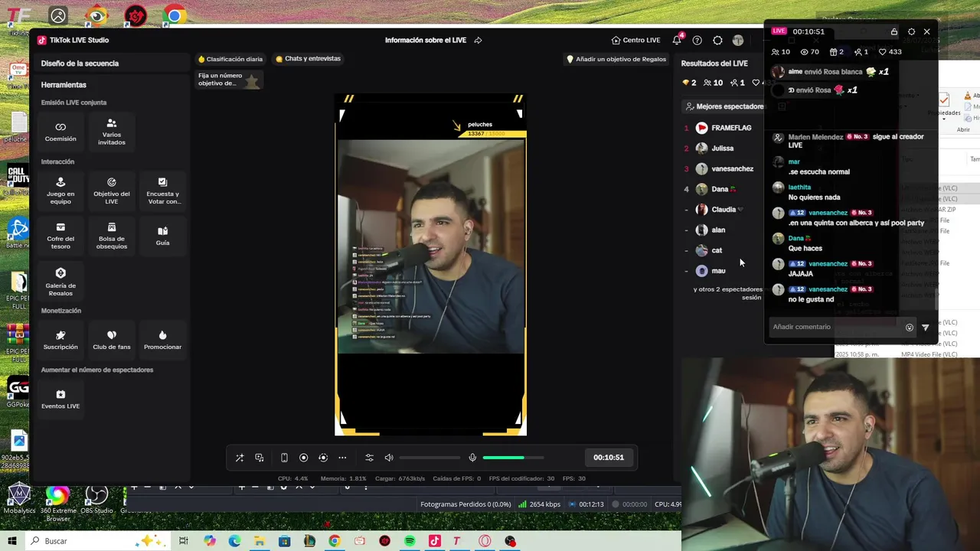This screenshot has width=980, height=551.
Task: Open the Encuesta y Votar tool
Action: [x=163, y=191]
